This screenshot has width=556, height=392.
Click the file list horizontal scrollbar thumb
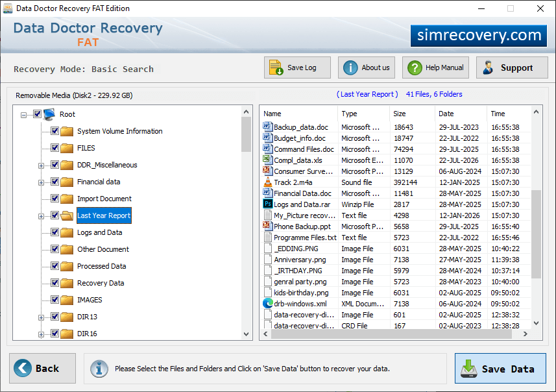point(391,334)
